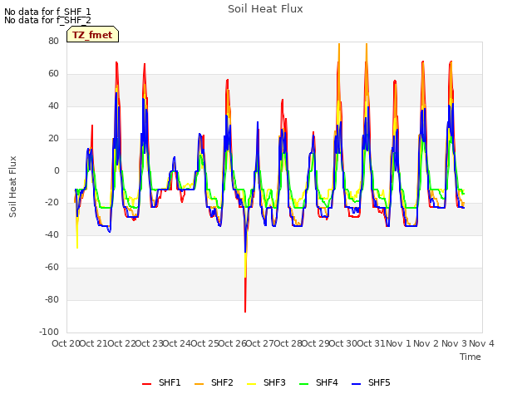Viewport: 532px width, 399px height.
Task: Click the orange SHF2 legend swatch
Action: (199, 384)
